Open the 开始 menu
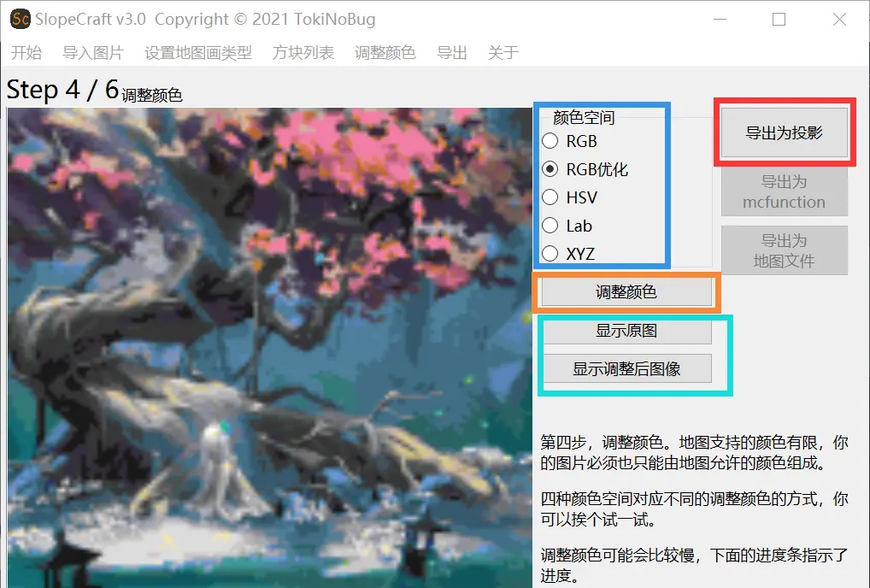This screenshot has height=588, width=870. click(26, 53)
